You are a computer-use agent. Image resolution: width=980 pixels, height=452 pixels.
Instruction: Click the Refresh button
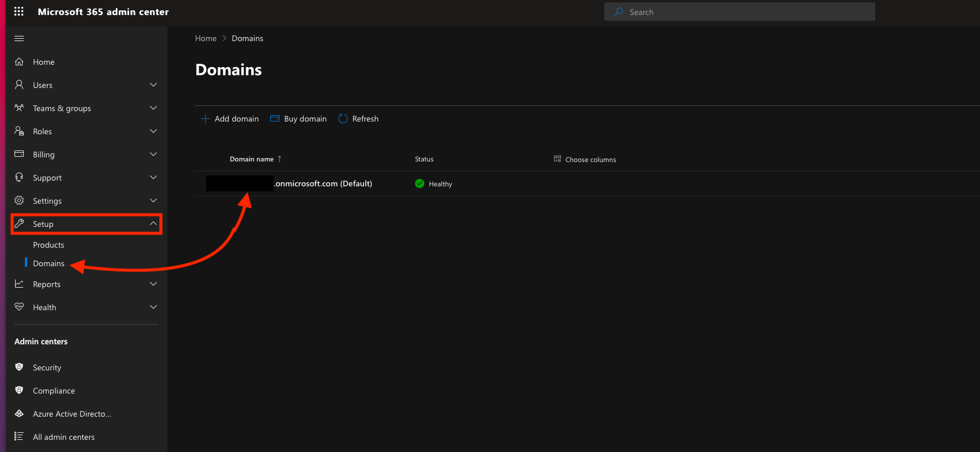click(358, 119)
